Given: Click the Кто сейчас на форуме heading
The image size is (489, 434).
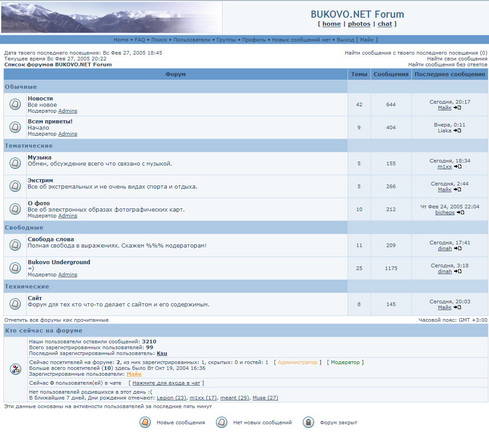Looking at the screenshot, I should point(44,331).
